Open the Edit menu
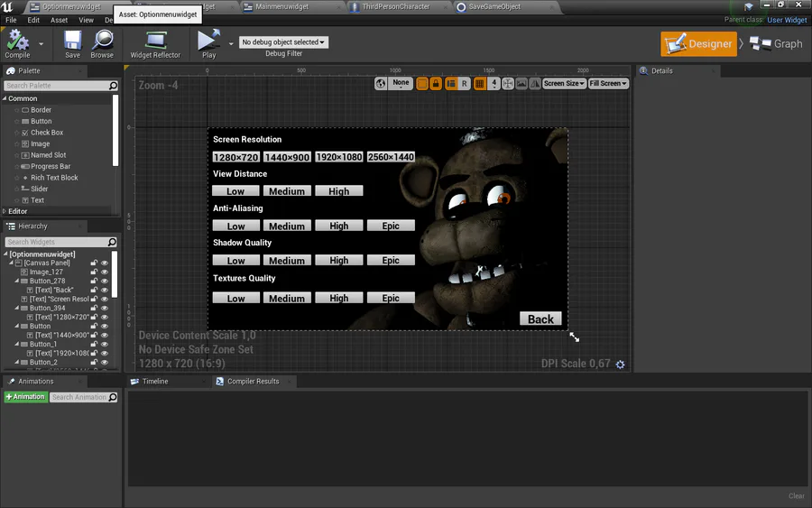Viewport: 812px width, 508px height. [33, 20]
